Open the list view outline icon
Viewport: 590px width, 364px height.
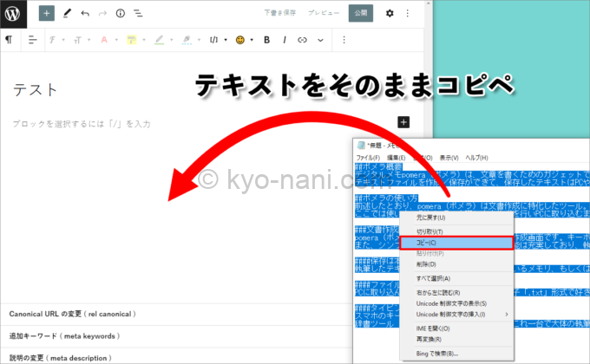click(x=138, y=13)
